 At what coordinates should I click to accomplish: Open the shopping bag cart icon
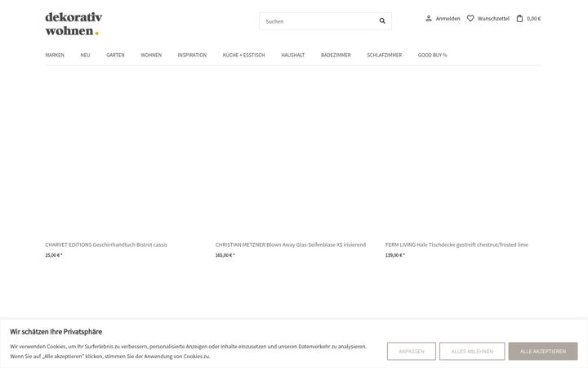(519, 18)
